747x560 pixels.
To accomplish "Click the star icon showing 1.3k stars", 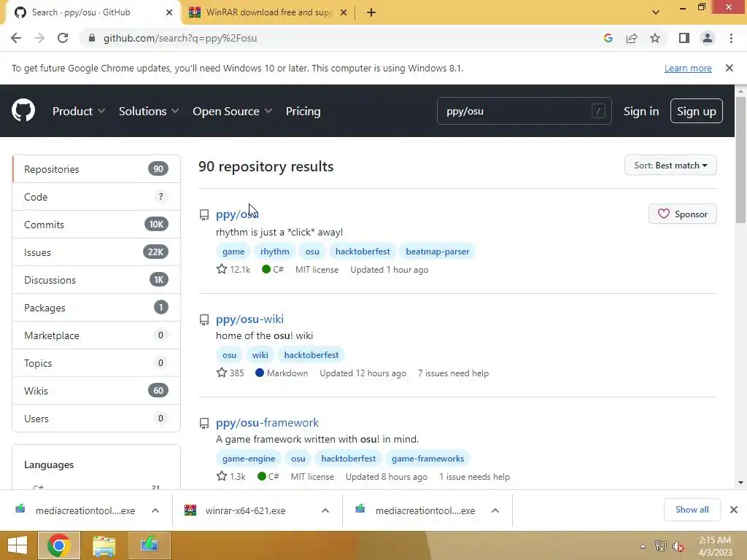I will tap(222, 475).
